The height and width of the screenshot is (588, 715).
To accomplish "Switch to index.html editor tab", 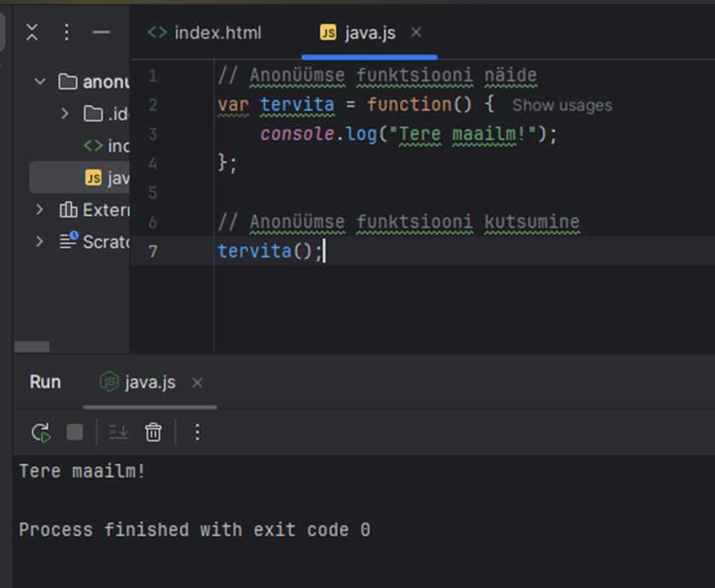I will coord(206,32).
